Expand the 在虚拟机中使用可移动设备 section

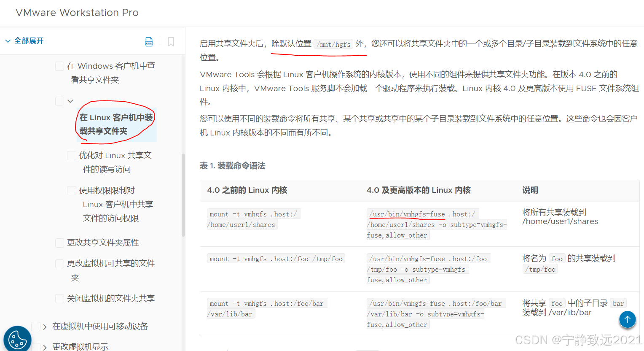click(x=45, y=327)
